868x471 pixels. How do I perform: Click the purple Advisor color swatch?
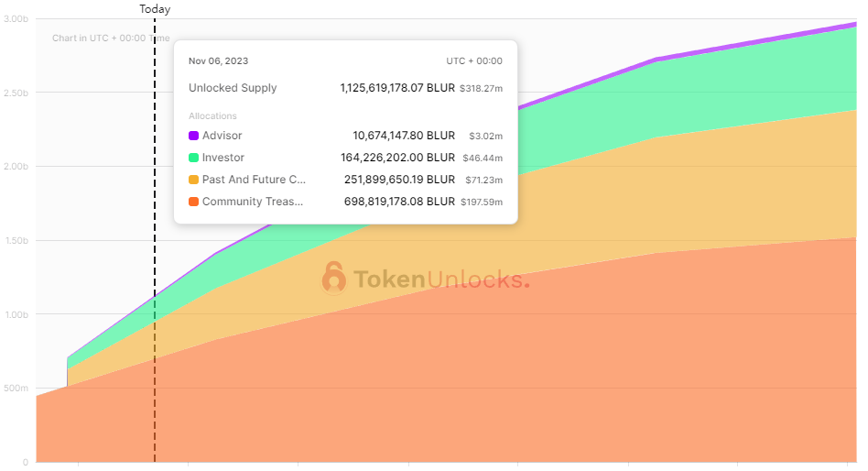click(x=193, y=137)
